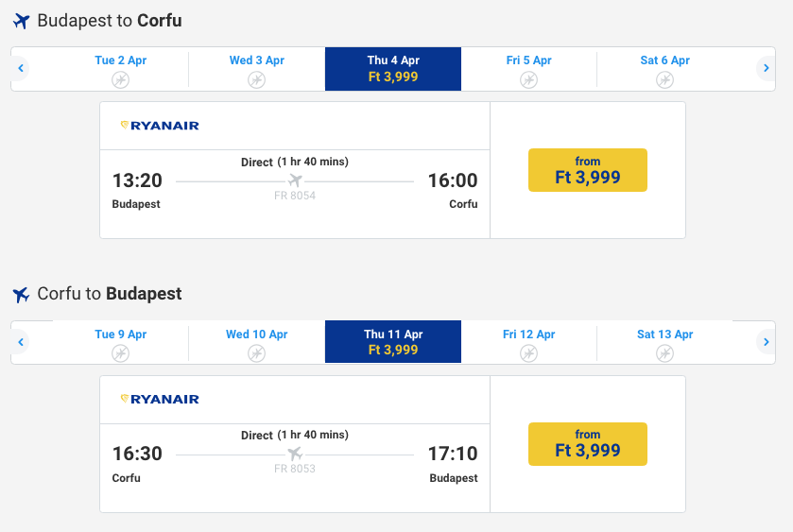
Task: Click the outbound date carousel left arrow
Action: coord(20,68)
